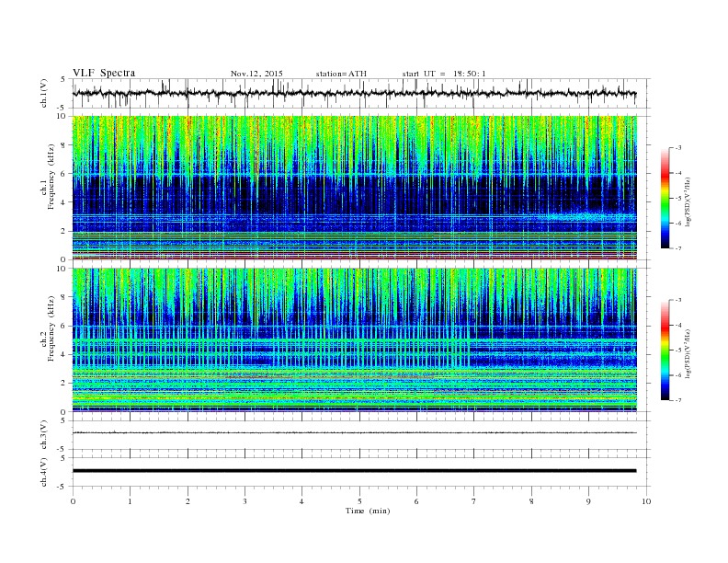Click the "4" kHz tick of ch.1 spectrogram
The height and width of the screenshot is (563, 728).
pos(63,202)
